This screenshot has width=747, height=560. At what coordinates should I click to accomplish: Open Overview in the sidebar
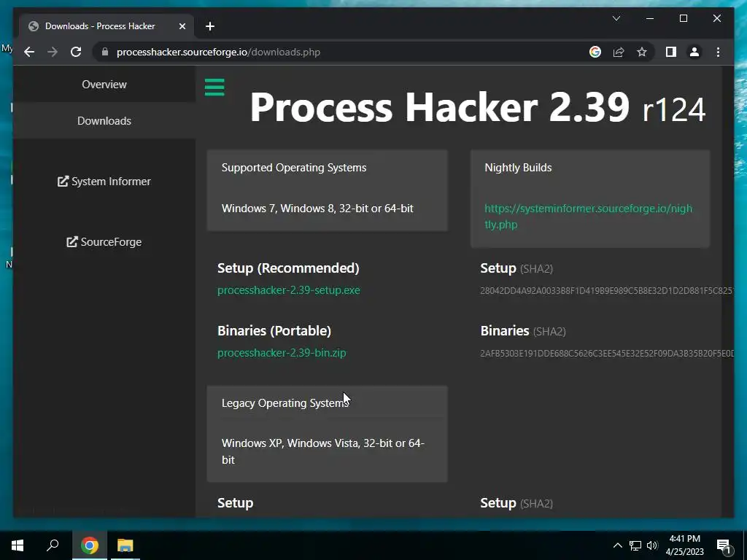coord(104,85)
